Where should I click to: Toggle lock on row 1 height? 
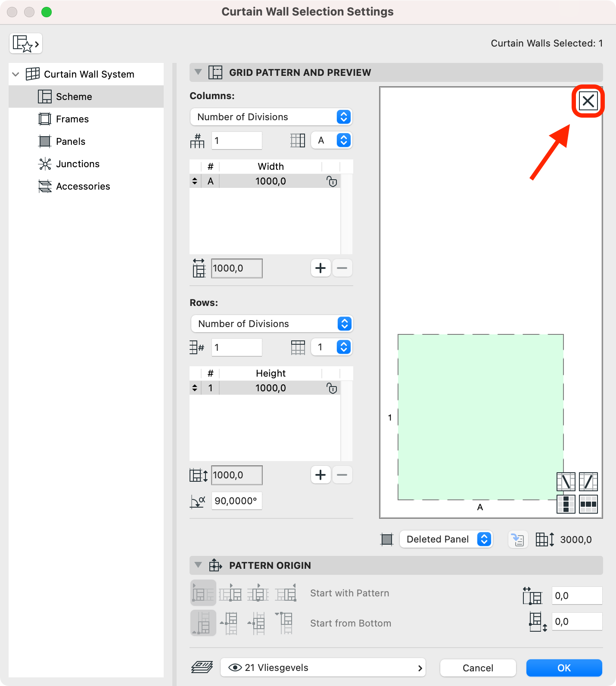[x=332, y=388]
